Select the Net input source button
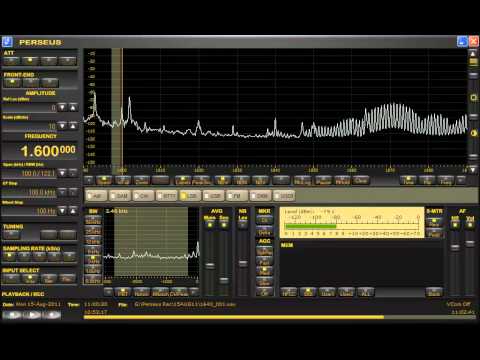The image size is (480, 360). [49, 278]
